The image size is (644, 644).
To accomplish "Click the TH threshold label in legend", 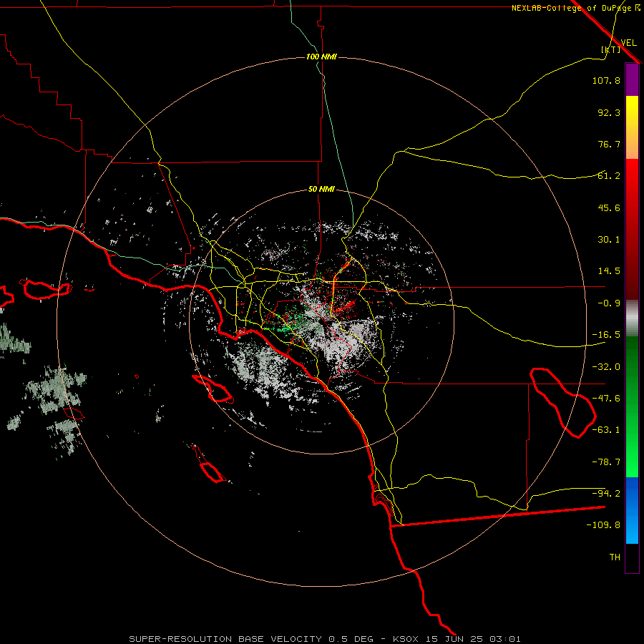I will (615, 557).
